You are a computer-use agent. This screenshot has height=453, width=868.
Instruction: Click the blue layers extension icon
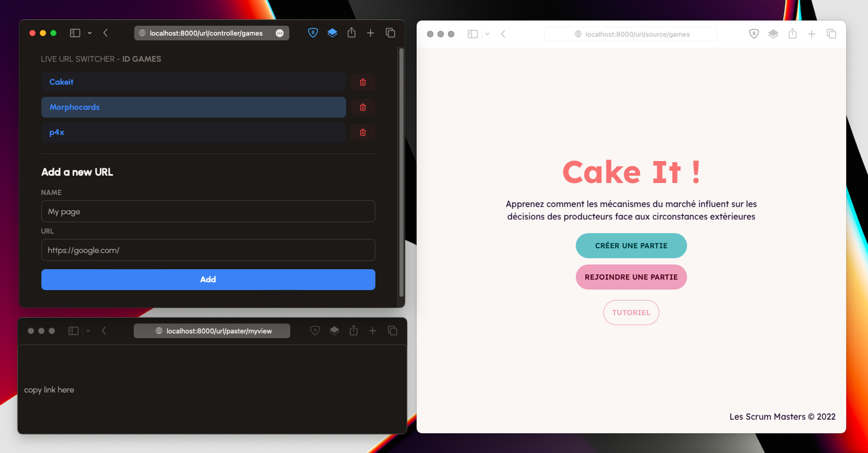coord(332,33)
